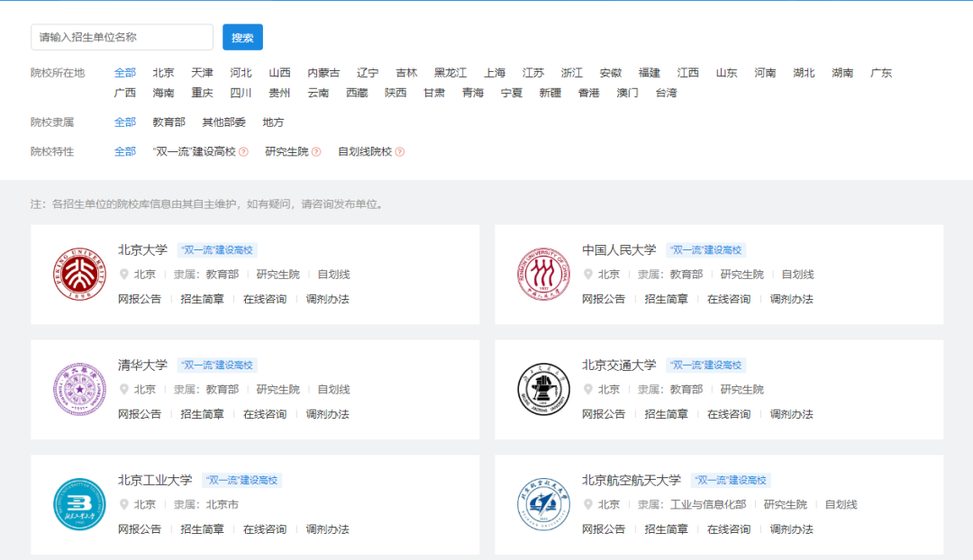Click 研究生院 label on 北京交通大学 card

[742, 390]
